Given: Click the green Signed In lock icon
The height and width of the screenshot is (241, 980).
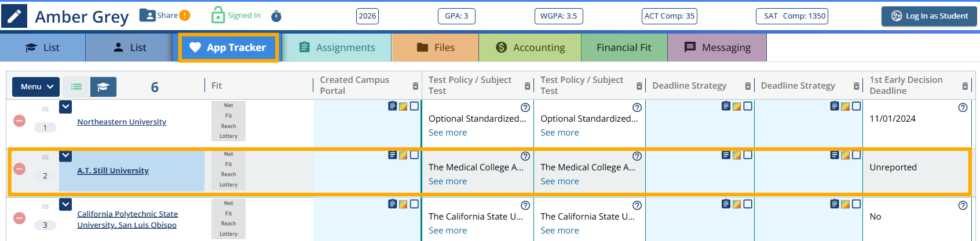Looking at the screenshot, I should (218, 15).
